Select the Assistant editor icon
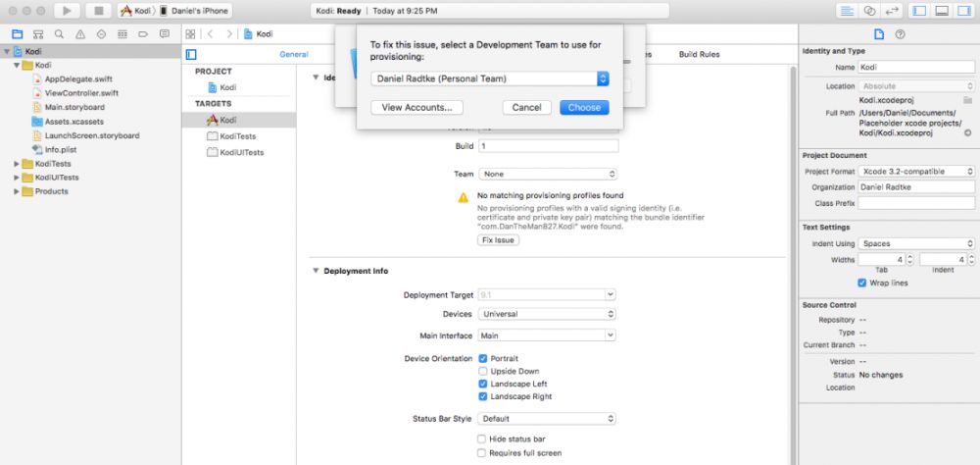This screenshot has width=980, height=465. 869,11
